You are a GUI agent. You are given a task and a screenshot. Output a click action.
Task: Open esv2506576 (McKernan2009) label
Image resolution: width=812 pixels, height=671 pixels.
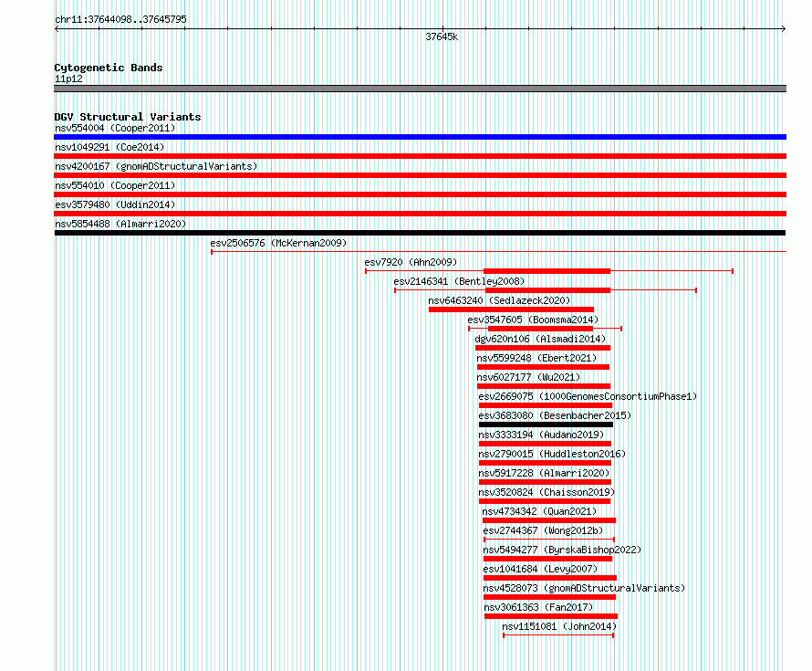[278, 243]
